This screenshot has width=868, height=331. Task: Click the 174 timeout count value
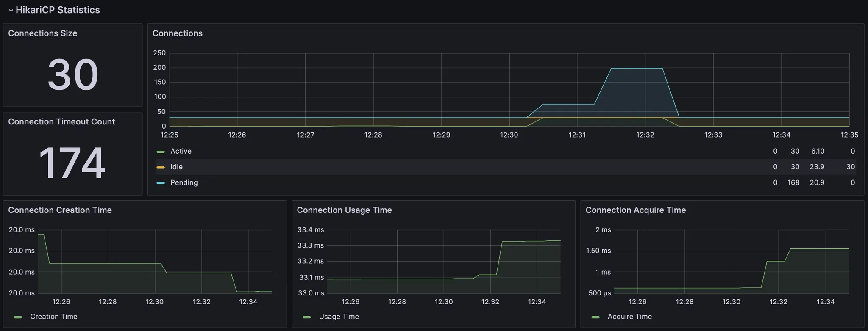(x=72, y=163)
